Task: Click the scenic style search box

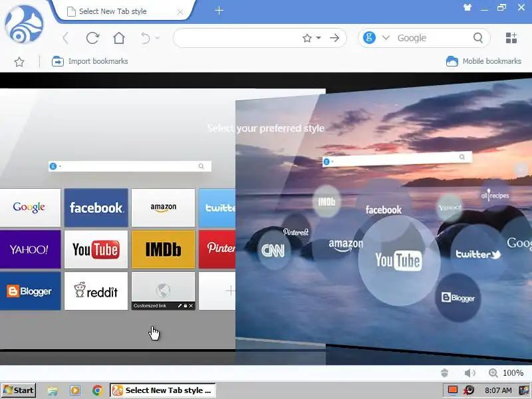Action: coord(397,159)
